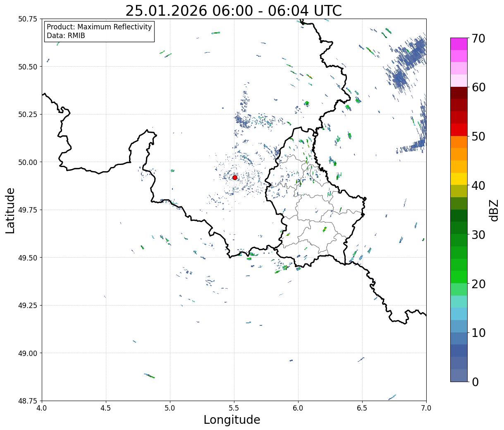The image size is (504, 430).
Task: Click the colorbar tick label 10
Action: (x=478, y=333)
